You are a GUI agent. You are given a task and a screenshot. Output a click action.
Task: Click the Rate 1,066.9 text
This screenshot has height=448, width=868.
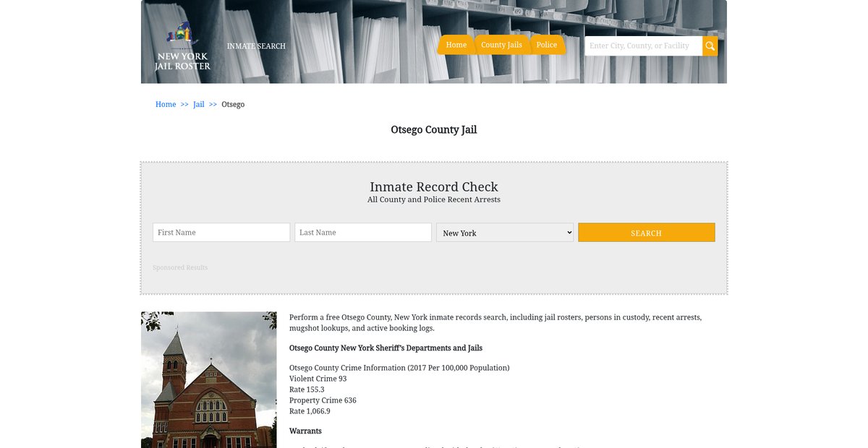(x=310, y=411)
